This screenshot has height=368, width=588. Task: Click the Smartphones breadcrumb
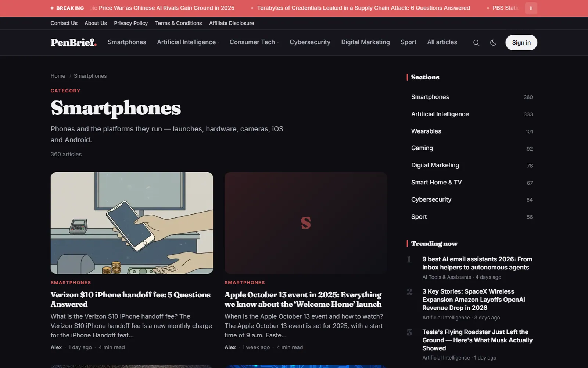pyautogui.click(x=90, y=76)
